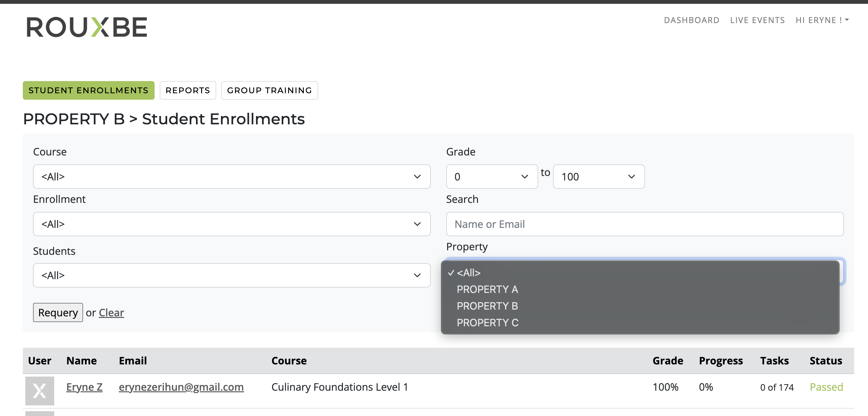This screenshot has width=868, height=416.
Task: Click the Clear link
Action: (x=111, y=312)
